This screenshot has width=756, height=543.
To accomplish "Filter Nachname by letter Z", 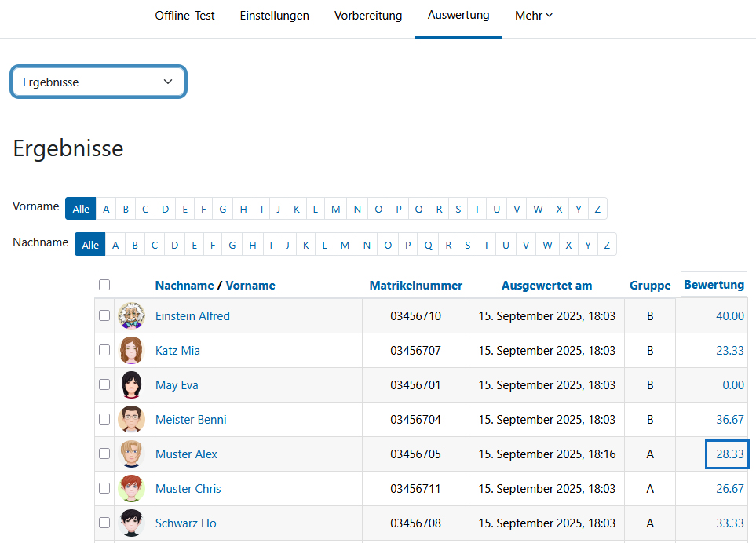I will point(607,245).
